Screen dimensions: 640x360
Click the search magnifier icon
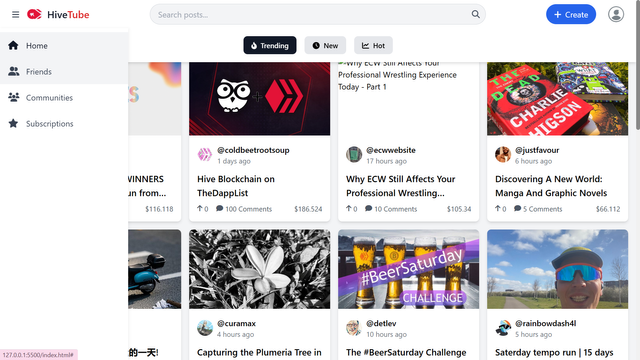click(476, 14)
